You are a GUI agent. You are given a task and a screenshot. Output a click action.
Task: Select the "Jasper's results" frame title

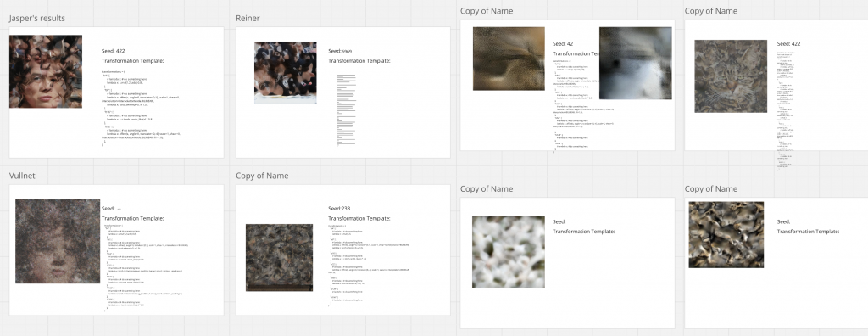(x=37, y=19)
